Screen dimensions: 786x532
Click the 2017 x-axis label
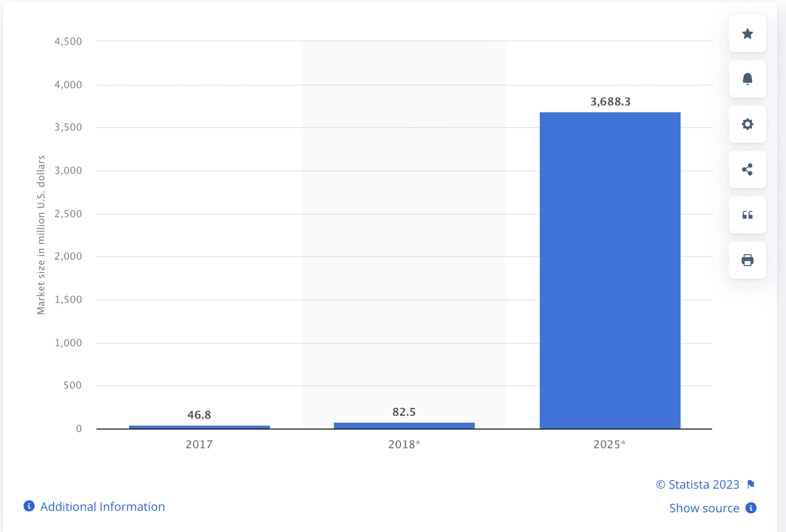199,444
